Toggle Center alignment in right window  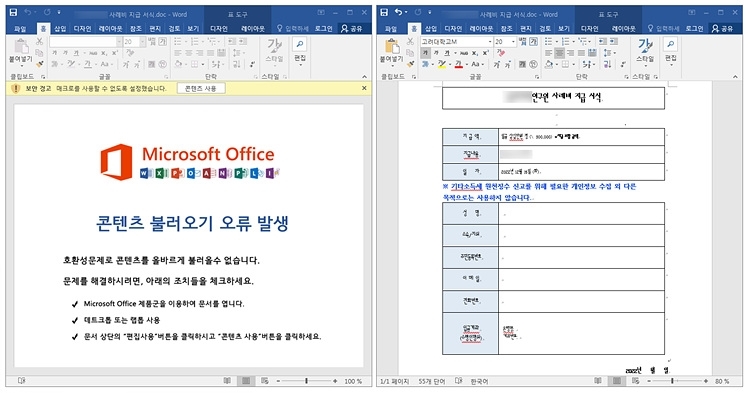click(560, 53)
